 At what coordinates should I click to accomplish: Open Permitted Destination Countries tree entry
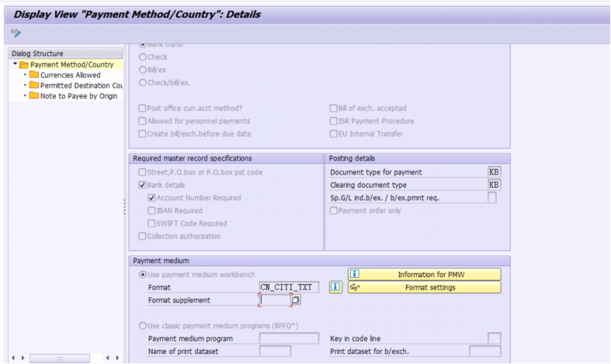point(81,85)
